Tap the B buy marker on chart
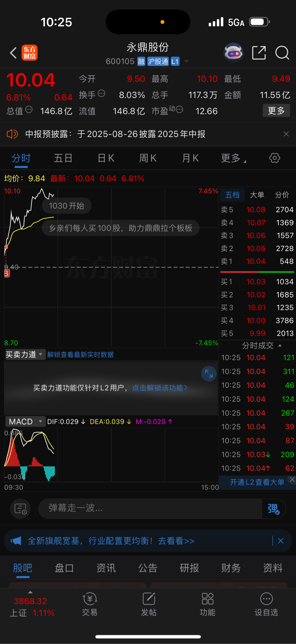 7,274
